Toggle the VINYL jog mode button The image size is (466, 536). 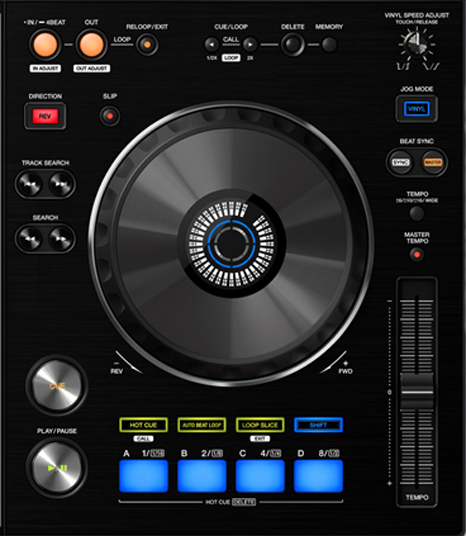click(416, 109)
